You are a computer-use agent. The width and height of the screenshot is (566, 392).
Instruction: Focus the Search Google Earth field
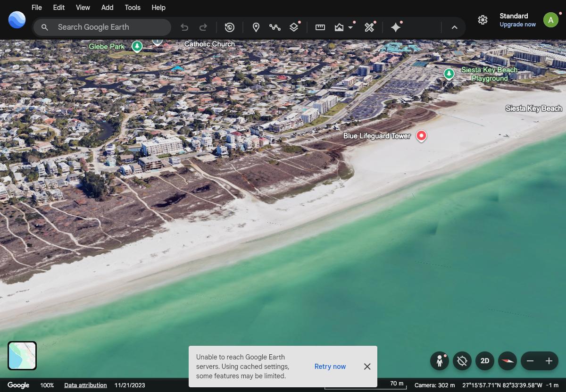click(102, 27)
